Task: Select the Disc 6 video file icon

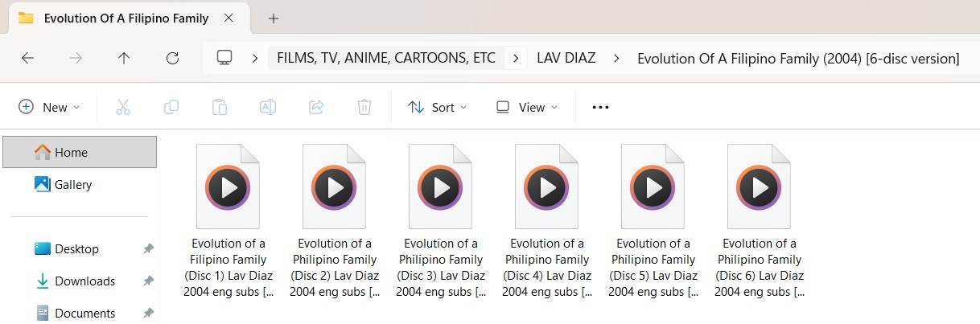Action: (x=760, y=187)
